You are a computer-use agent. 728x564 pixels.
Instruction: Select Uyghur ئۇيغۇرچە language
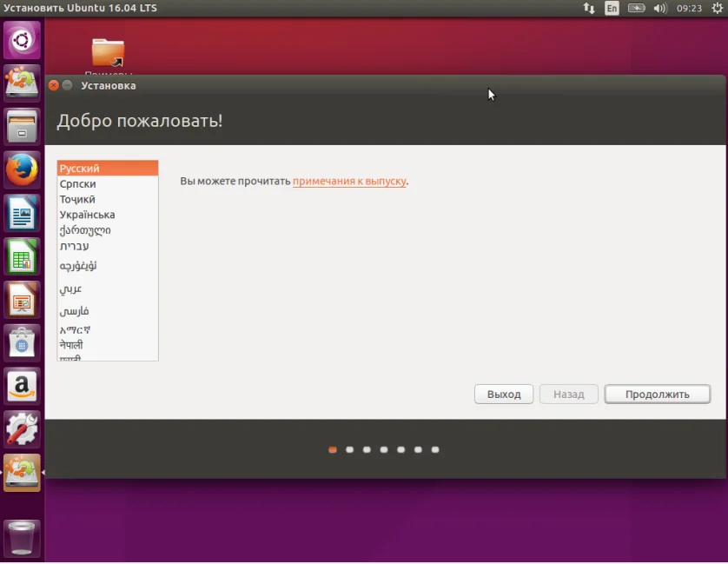point(108,266)
